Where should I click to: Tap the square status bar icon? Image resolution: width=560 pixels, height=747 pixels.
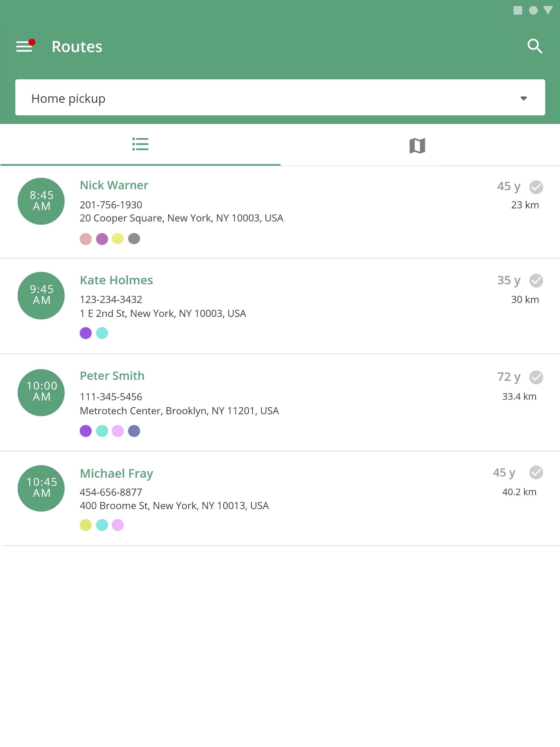point(518,10)
